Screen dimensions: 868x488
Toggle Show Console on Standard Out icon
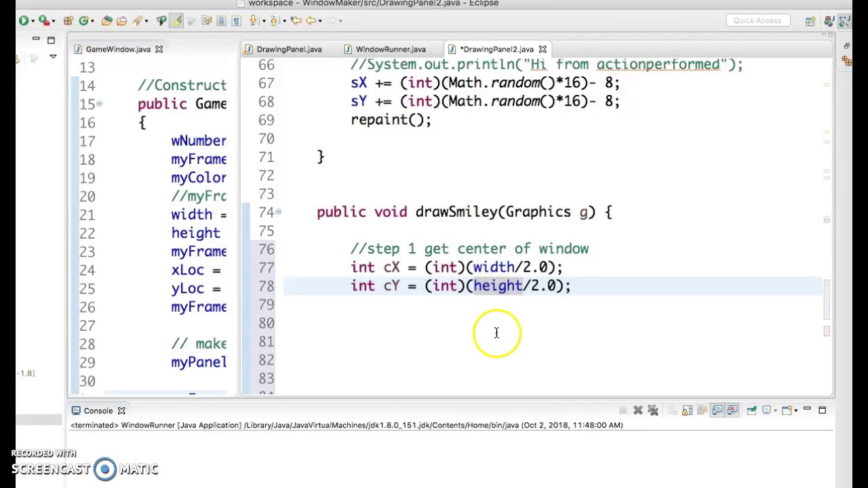717,410
